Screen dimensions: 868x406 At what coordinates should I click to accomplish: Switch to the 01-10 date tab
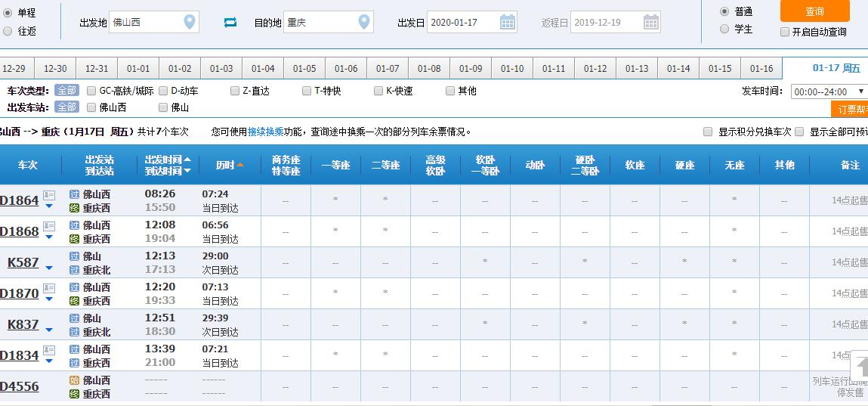click(511, 69)
